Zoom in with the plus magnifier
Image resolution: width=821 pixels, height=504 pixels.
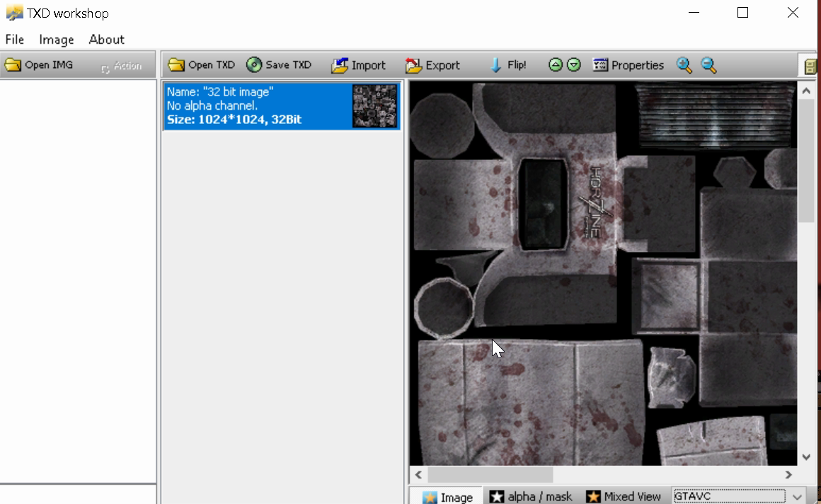[x=684, y=65]
